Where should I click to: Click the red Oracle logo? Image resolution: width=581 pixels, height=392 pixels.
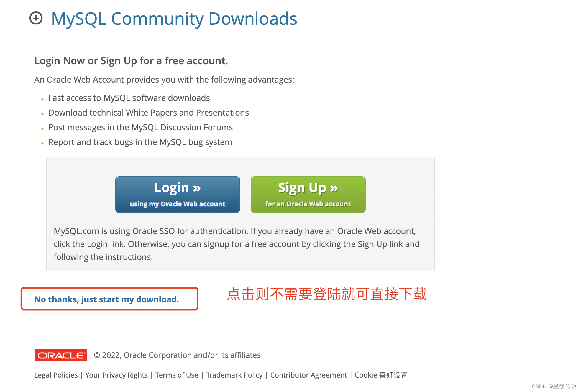coord(61,355)
